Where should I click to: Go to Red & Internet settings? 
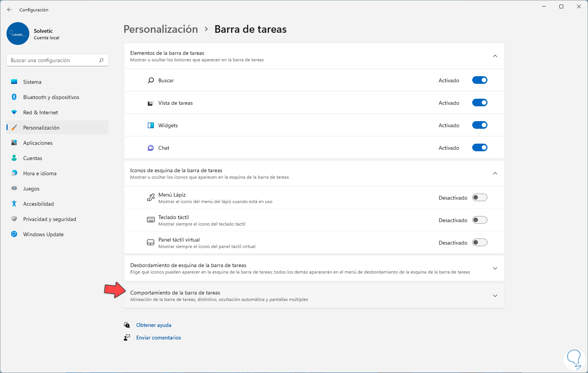tap(40, 112)
